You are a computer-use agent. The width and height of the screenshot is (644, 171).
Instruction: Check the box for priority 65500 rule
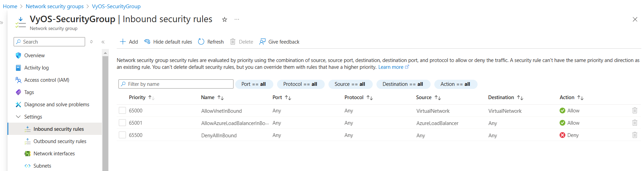[x=122, y=135]
